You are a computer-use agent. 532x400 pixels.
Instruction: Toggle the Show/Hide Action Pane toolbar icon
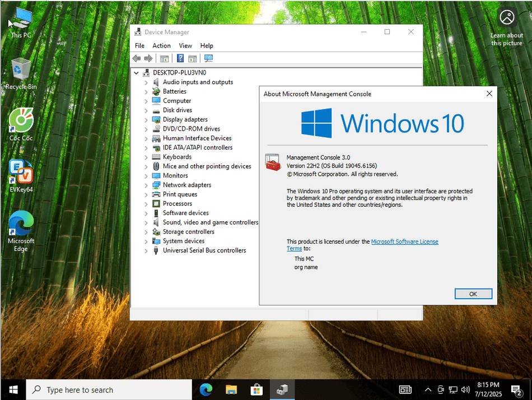[193, 58]
